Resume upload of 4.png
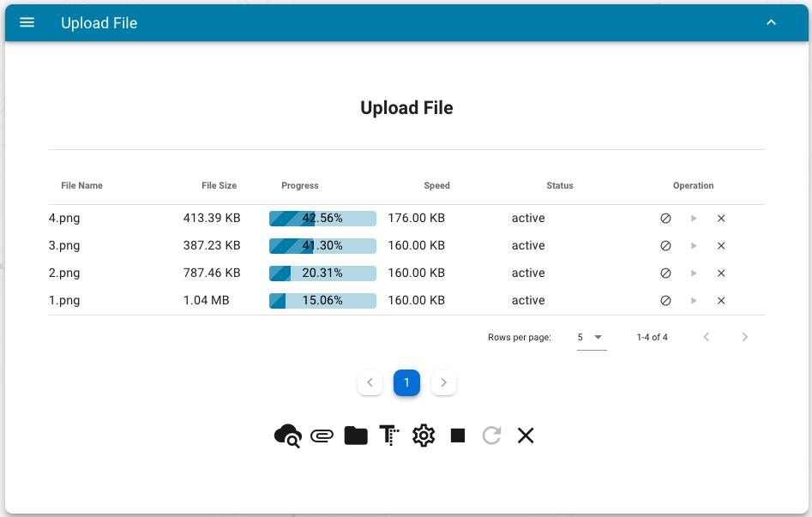 tap(694, 218)
